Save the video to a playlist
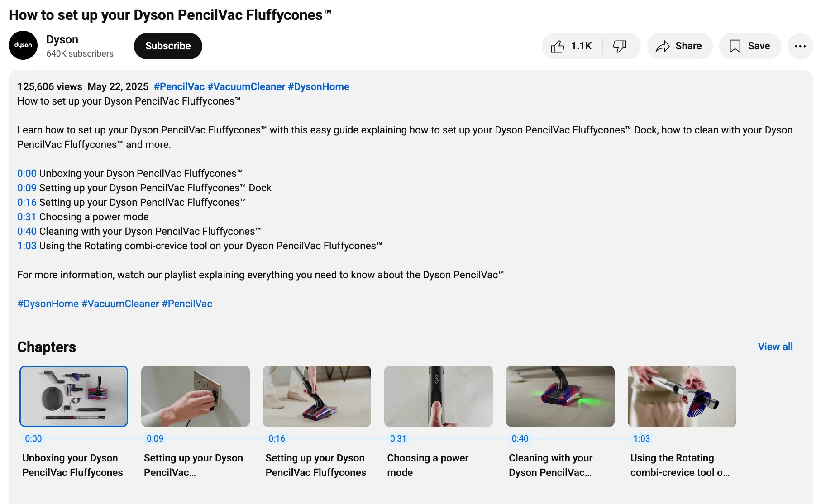This screenshot has width=821, height=504. click(x=749, y=46)
